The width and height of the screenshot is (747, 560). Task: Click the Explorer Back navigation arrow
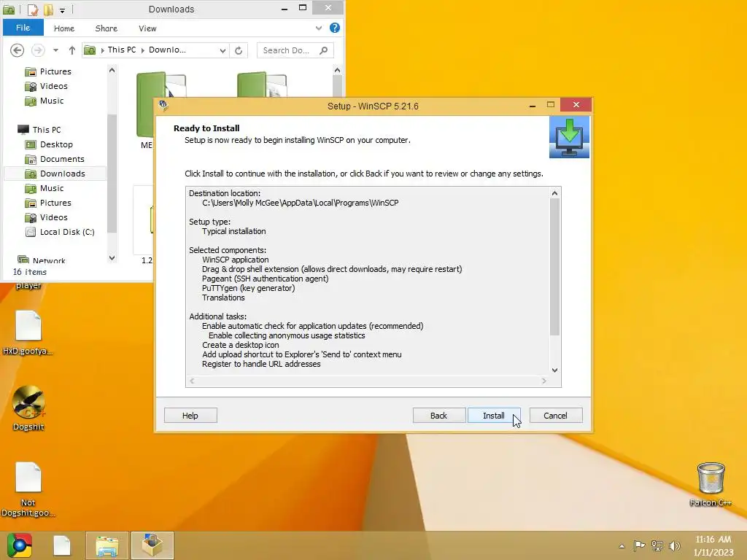tap(18, 50)
